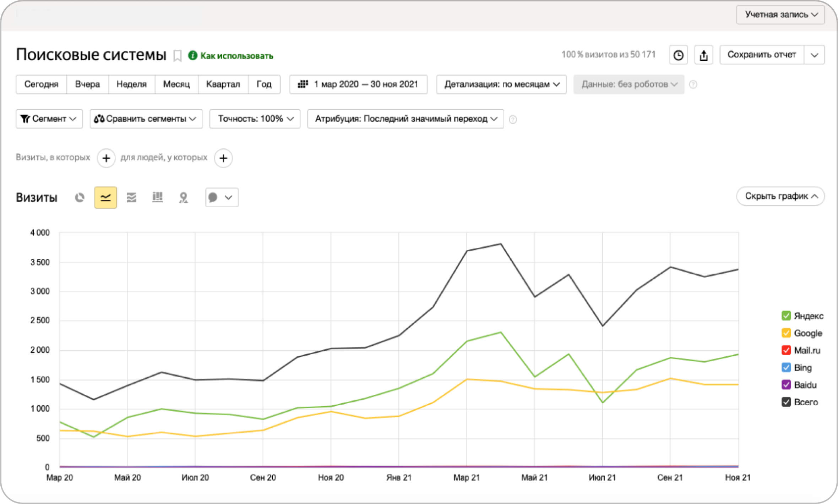
Task: Click the map view pin icon
Action: (183, 197)
